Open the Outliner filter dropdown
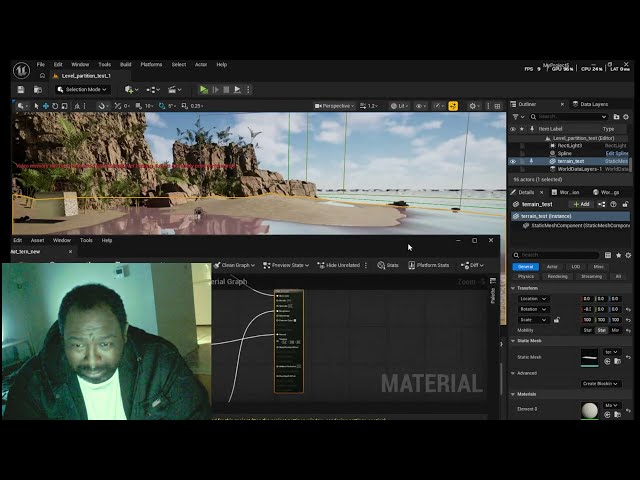Viewport: 640px width, 480px height. pyautogui.click(x=518, y=117)
